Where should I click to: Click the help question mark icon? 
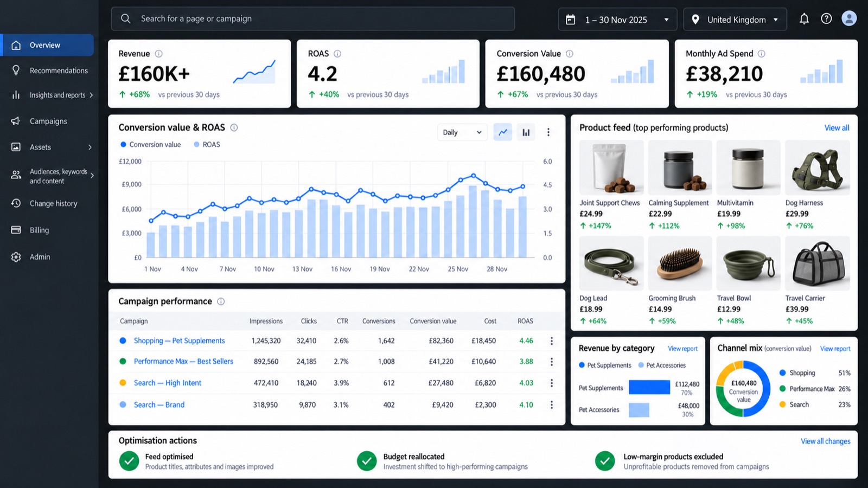point(826,19)
